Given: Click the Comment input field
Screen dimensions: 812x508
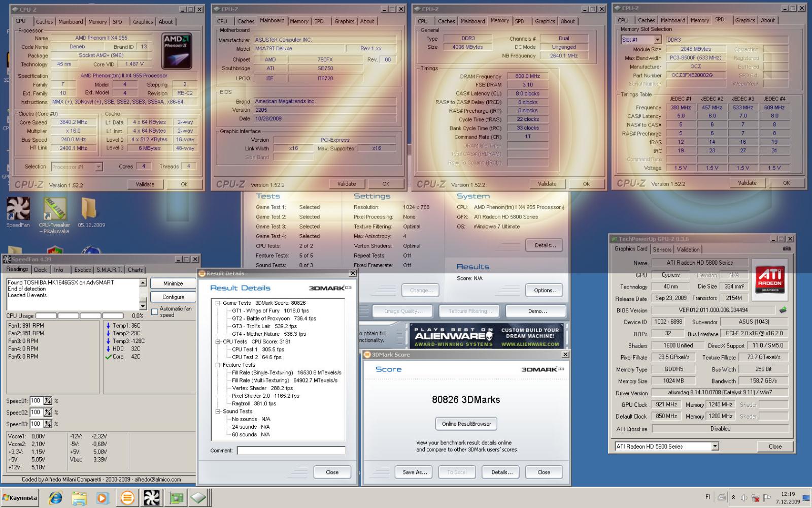Looking at the screenshot, I should 291,451.
